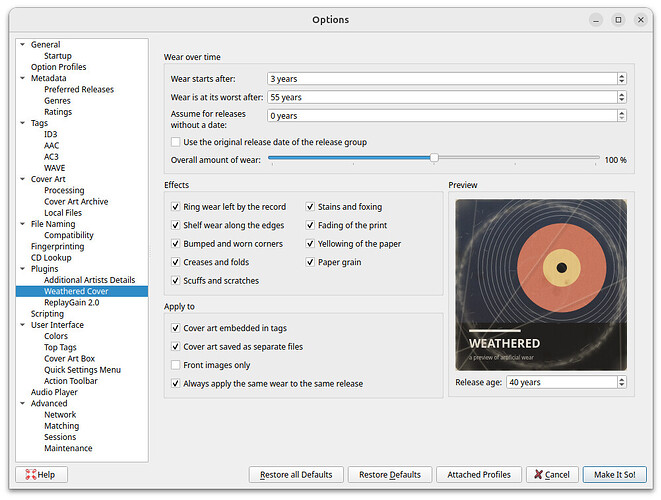Open Additional Artists Details plugin page
The height and width of the screenshot is (500, 661).
89,280
